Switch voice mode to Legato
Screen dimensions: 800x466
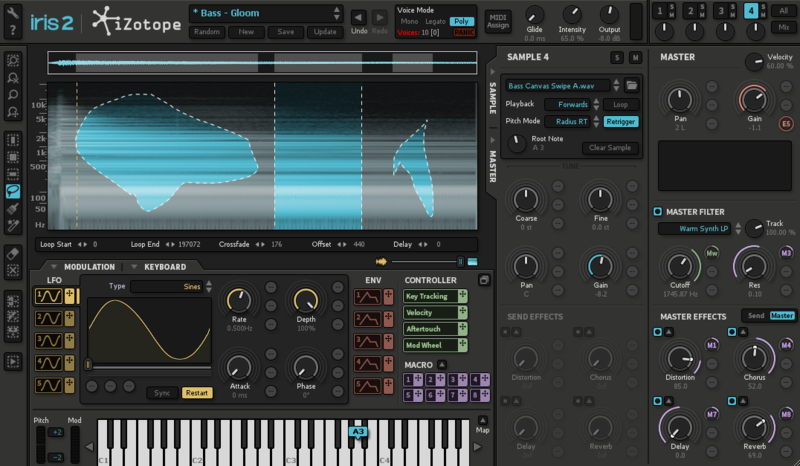[x=435, y=21]
